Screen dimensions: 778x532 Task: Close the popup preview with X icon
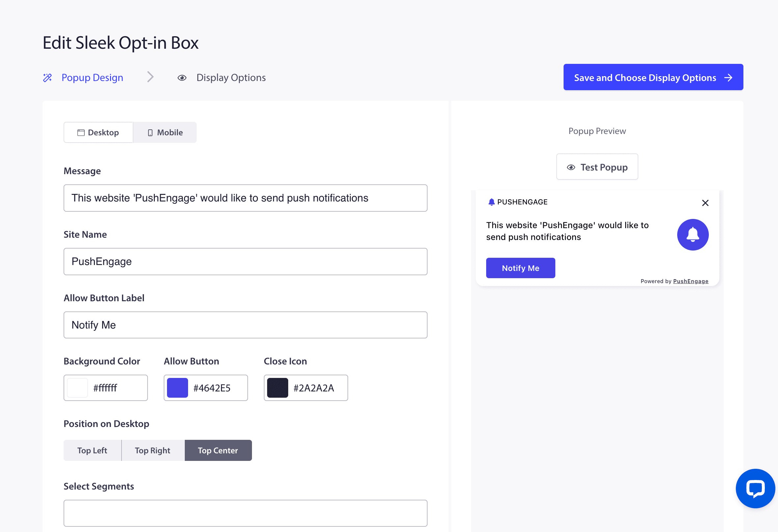(x=705, y=203)
